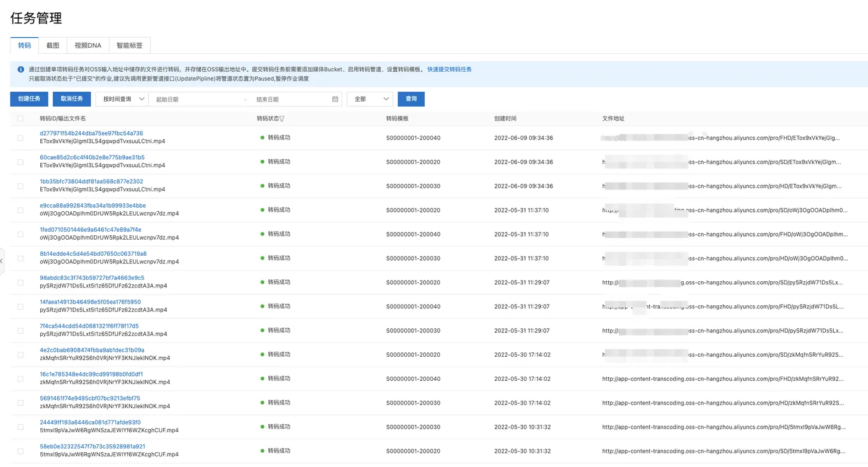Open task e9cca88a992843fba34a1b99933e4bbe
The height and width of the screenshot is (467, 868).
[x=93, y=206]
